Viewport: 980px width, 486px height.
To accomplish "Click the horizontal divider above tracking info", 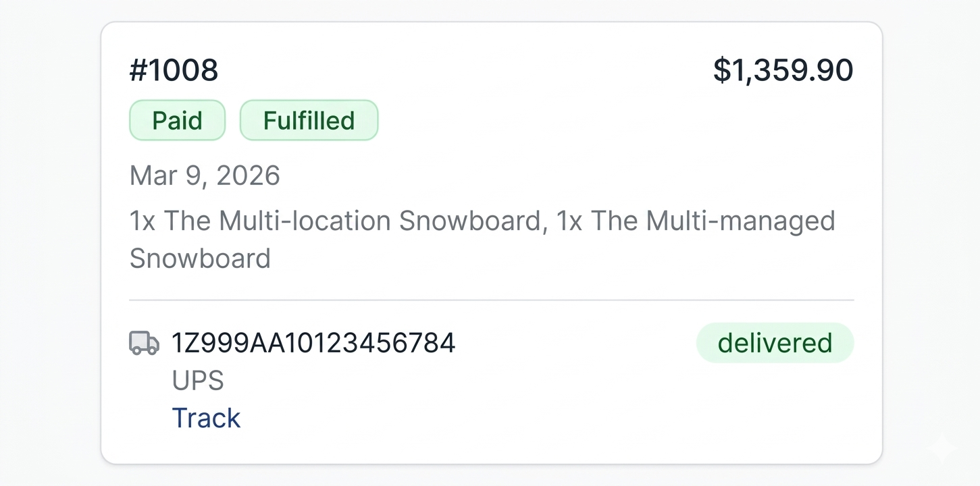I will point(491,299).
